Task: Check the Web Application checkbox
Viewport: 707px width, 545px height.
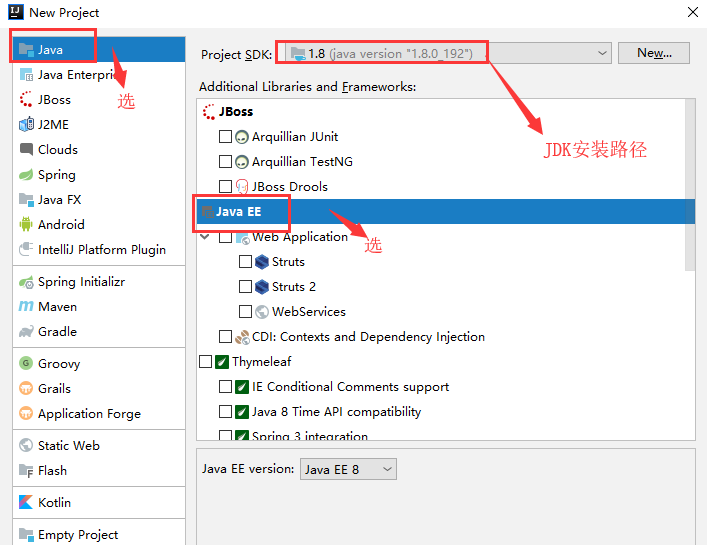Action: tap(225, 237)
